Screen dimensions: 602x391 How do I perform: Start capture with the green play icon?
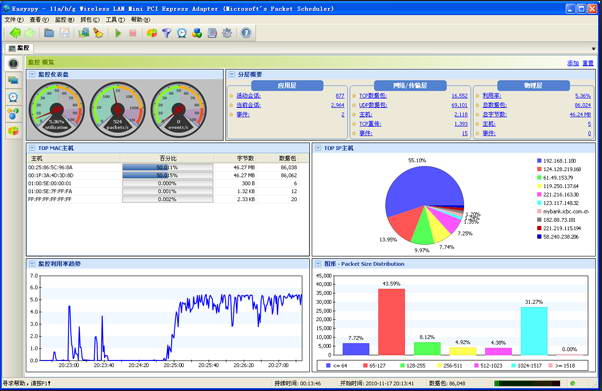point(118,33)
